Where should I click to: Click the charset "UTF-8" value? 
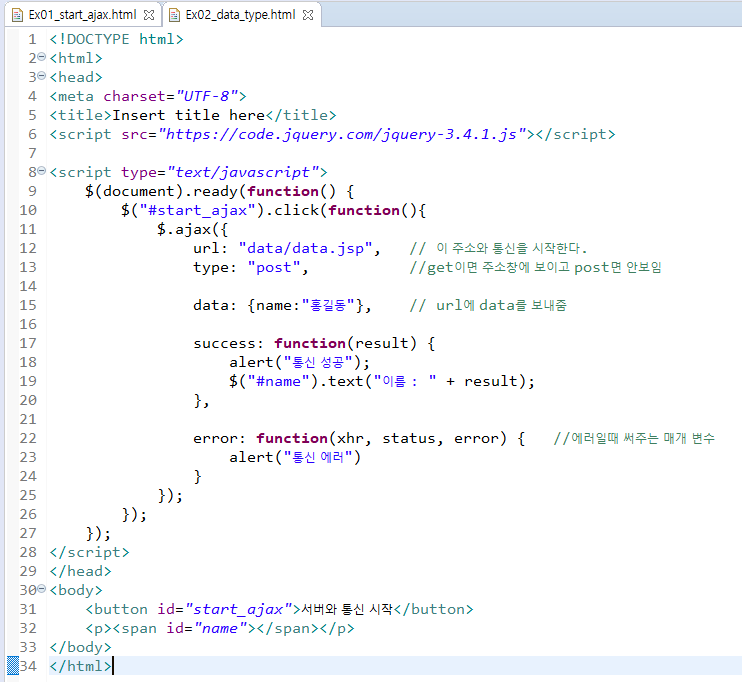tap(207, 97)
